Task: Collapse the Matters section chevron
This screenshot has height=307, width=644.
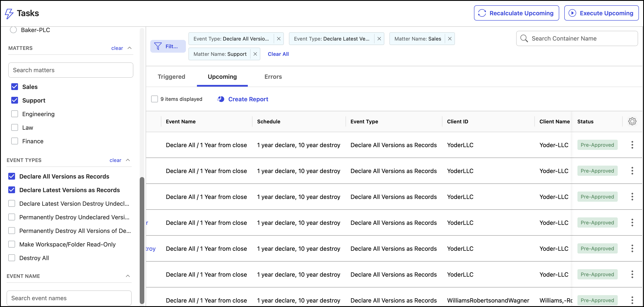Action: click(130, 48)
